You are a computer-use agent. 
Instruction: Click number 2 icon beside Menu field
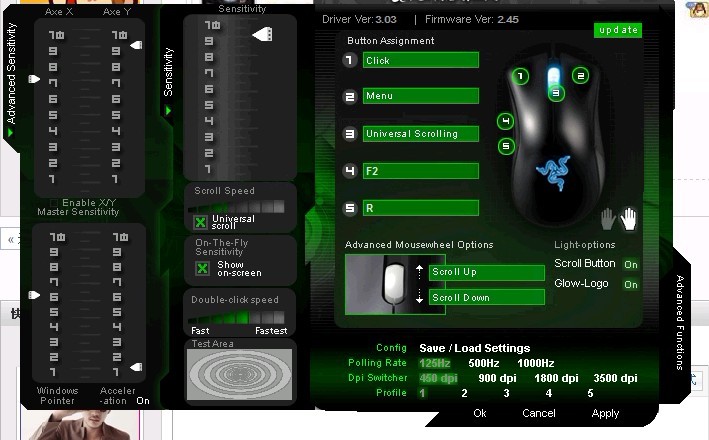coord(350,96)
